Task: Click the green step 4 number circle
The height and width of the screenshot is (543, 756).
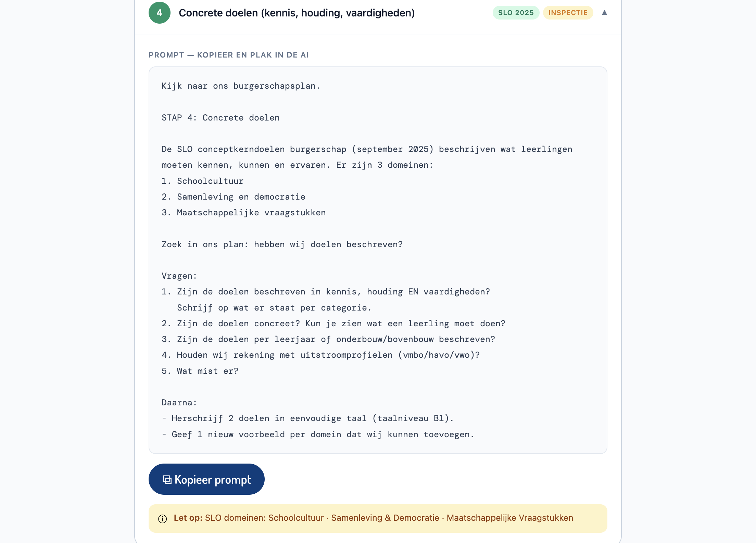Action: [x=159, y=13]
